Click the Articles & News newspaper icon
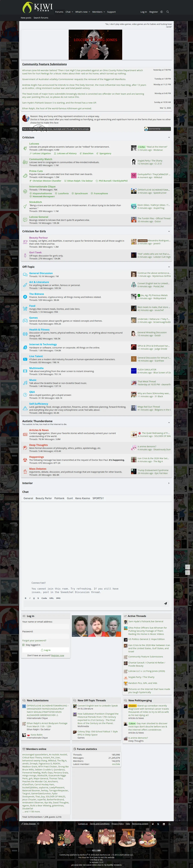This screenshot has height=868, width=193. (25, 434)
